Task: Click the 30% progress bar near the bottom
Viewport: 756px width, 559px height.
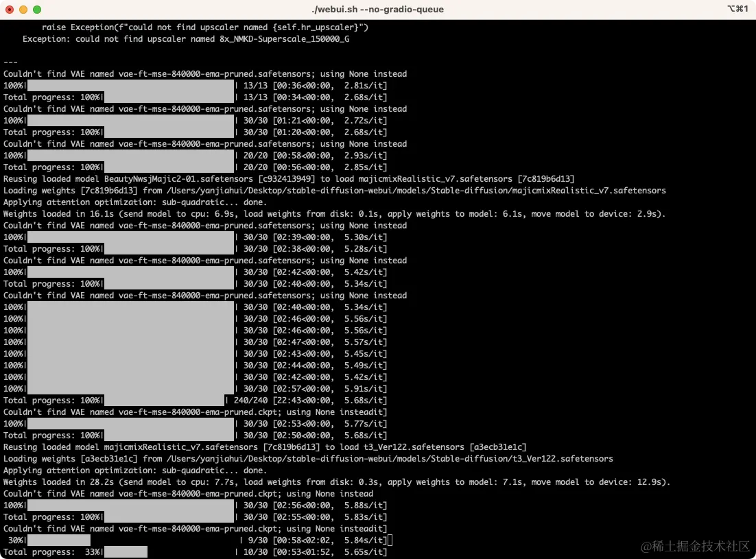Action: 58,540
